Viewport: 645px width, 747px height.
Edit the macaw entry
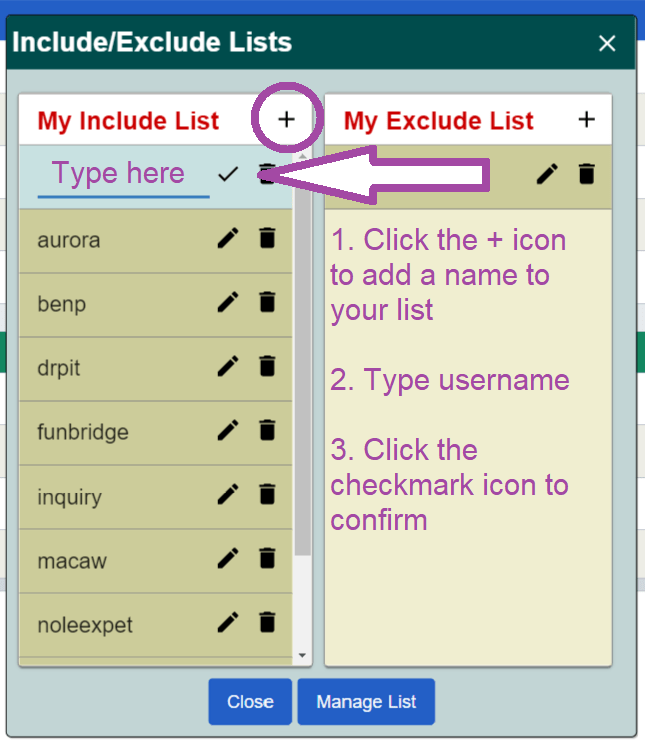[228, 559]
